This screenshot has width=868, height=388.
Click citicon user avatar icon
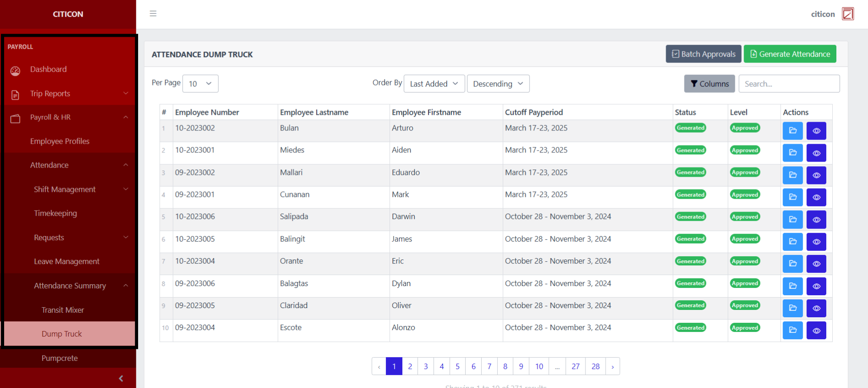pos(847,14)
